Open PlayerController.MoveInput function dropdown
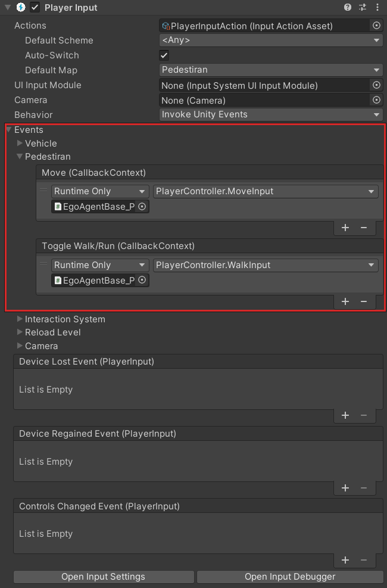Image resolution: width=387 pixels, height=588 pixels. 266,191
